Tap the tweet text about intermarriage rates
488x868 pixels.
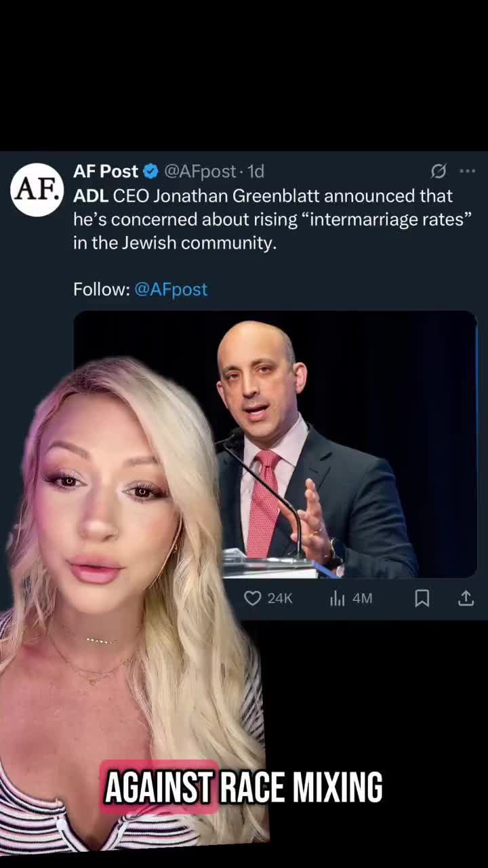[272, 219]
